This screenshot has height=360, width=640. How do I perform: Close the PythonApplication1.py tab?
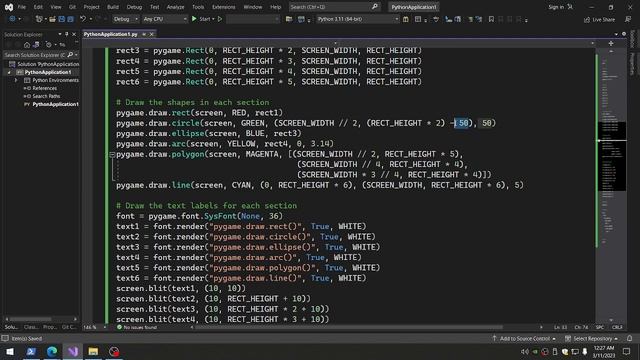[152, 34]
